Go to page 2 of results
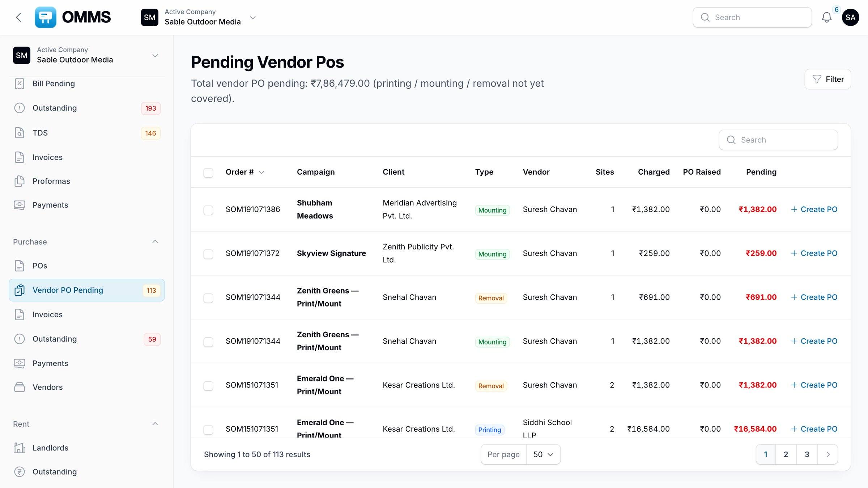868x488 pixels. click(786, 454)
